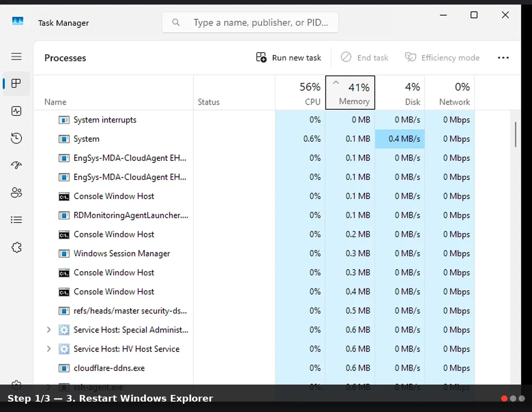Select the cloudflare-ddns.exe process row
The image size is (532, 412).
point(254,368)
